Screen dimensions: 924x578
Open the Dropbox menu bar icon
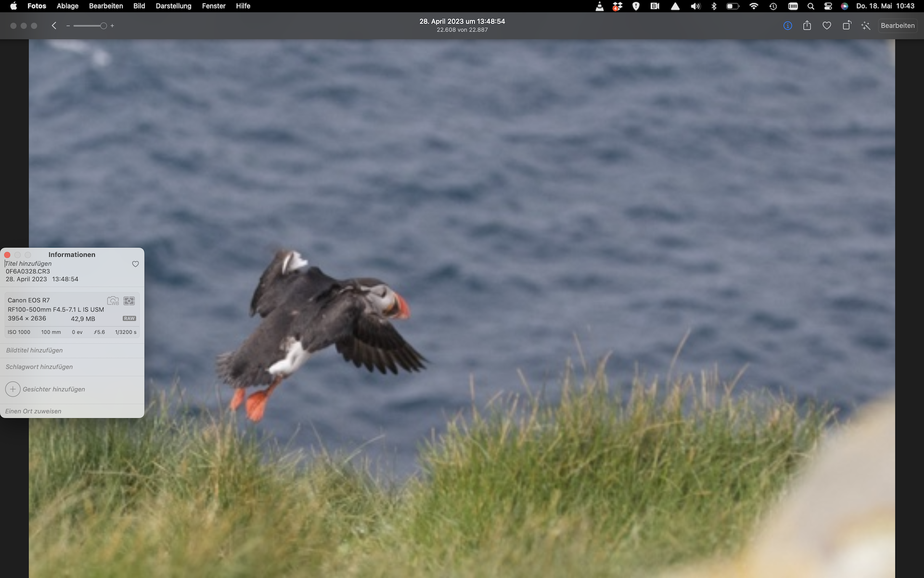pos(617,6)
